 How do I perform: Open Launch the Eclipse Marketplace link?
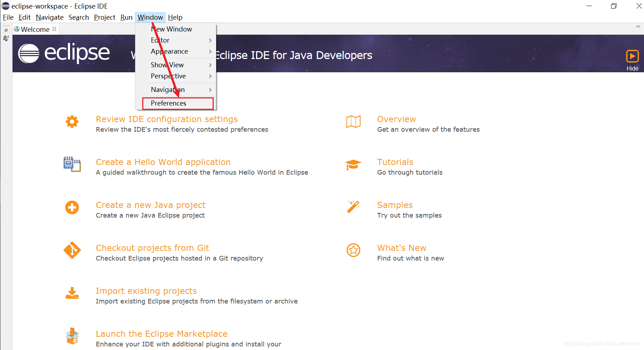[x=162, y=334]
